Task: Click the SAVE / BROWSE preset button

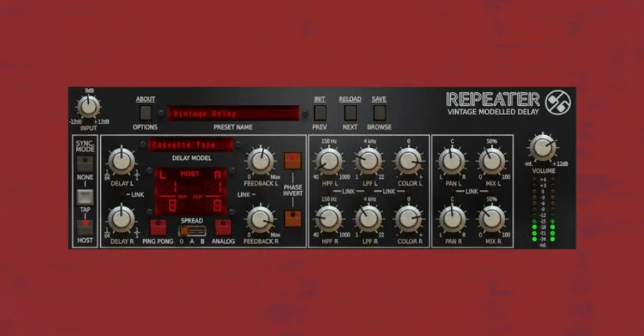Action: coord(379,113)
